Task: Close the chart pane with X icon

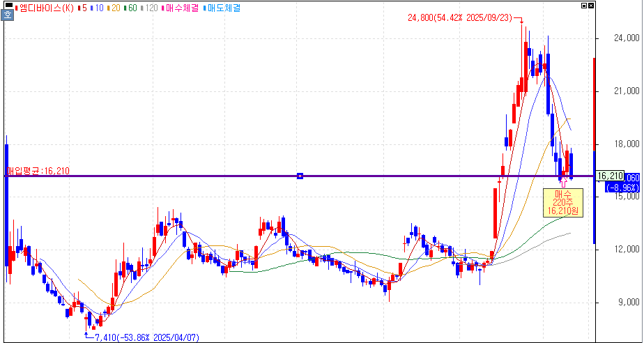Action: [x=590, y=6]
